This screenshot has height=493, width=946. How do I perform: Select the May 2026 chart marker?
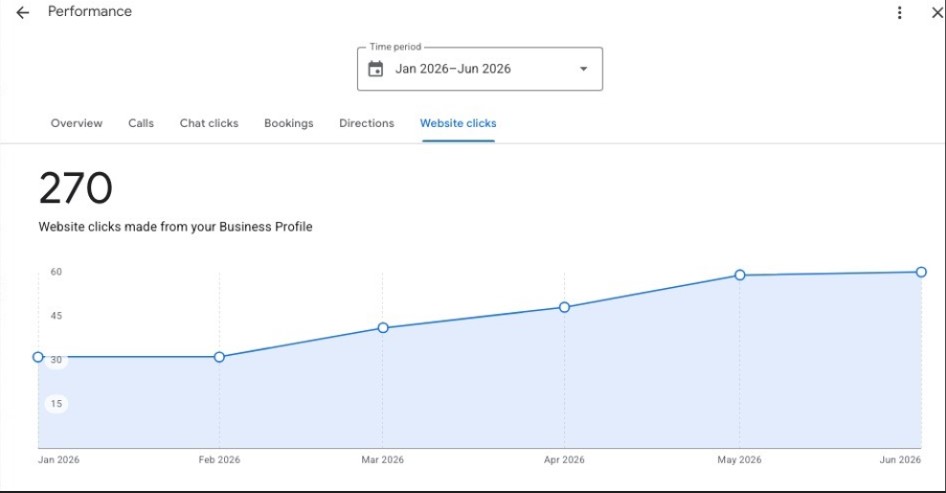point(740,275)
